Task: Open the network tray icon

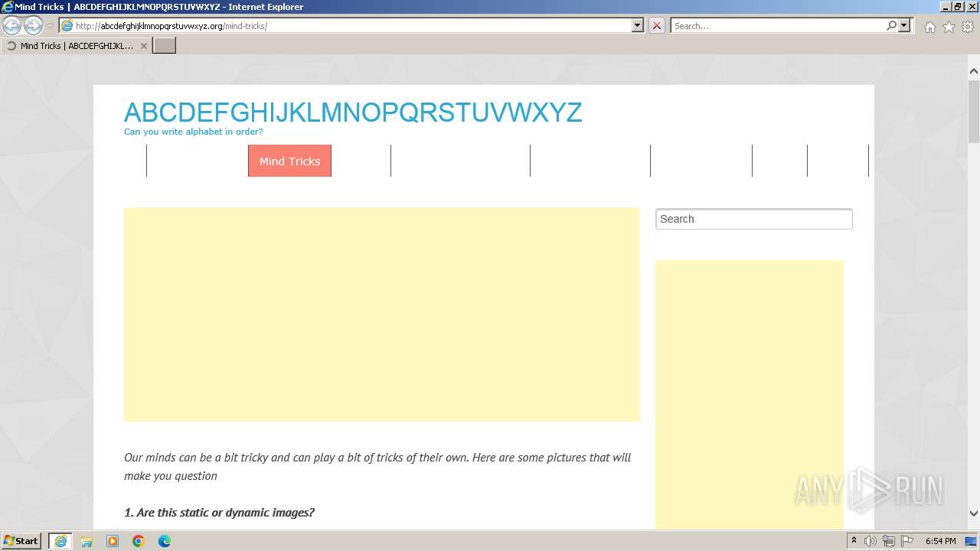Action: [x=889, y=541]
